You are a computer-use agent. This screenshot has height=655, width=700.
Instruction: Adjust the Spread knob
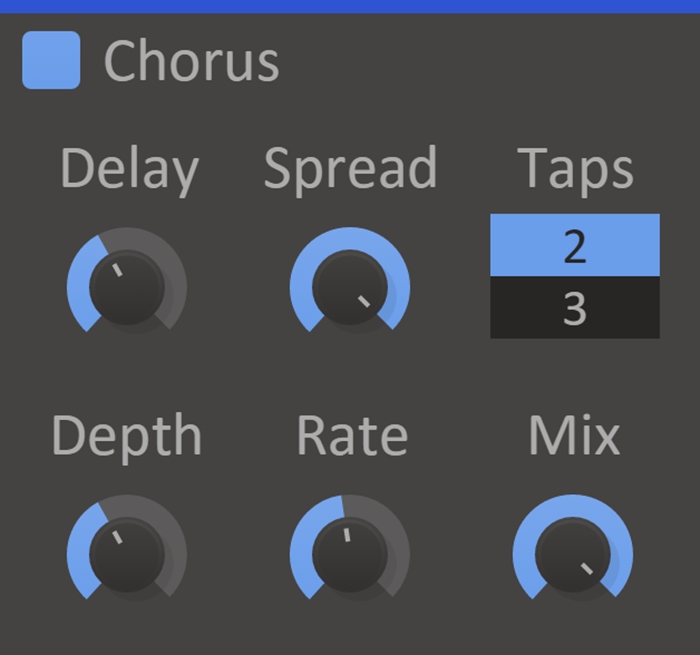(x=350, y=287)
